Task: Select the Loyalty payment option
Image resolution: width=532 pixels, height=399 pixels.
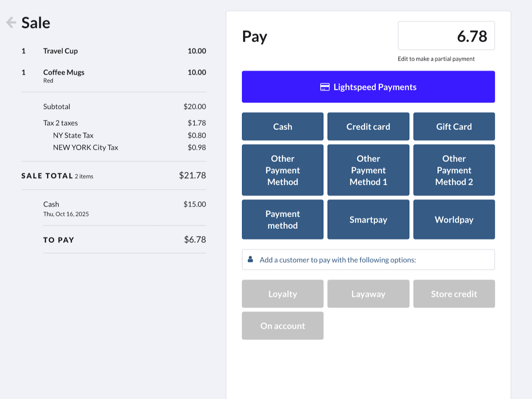Action: tap(282, 294)
